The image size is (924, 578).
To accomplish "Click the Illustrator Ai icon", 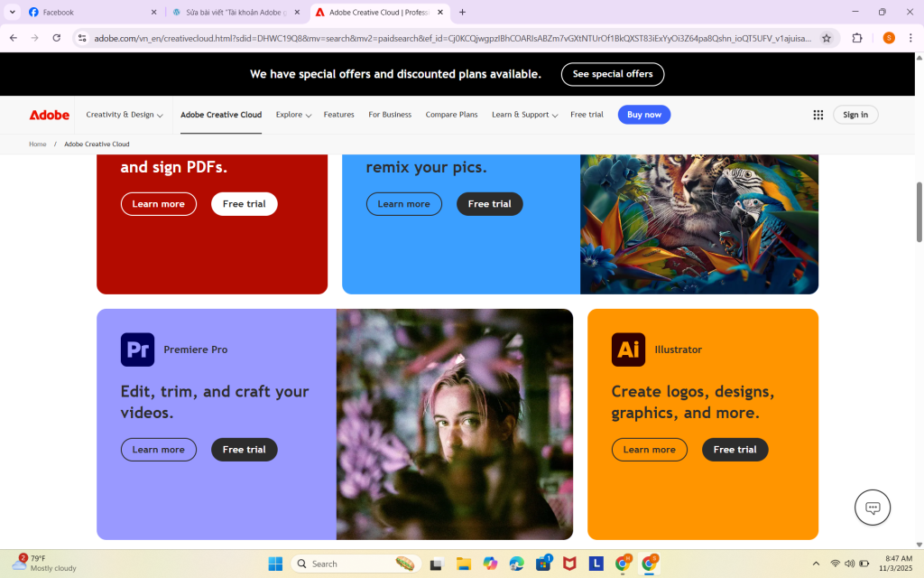I will pyautogui.click(x=629, y=350).
